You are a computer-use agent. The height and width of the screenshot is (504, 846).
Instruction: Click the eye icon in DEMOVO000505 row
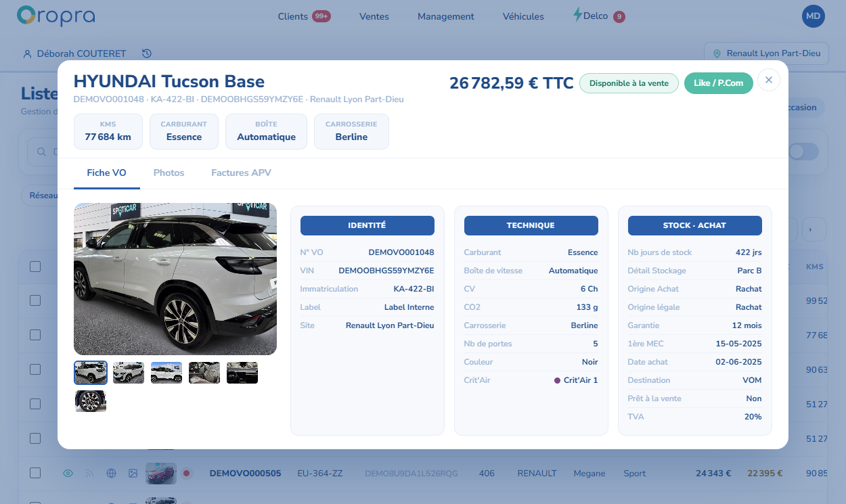click(x=68, y=474)
